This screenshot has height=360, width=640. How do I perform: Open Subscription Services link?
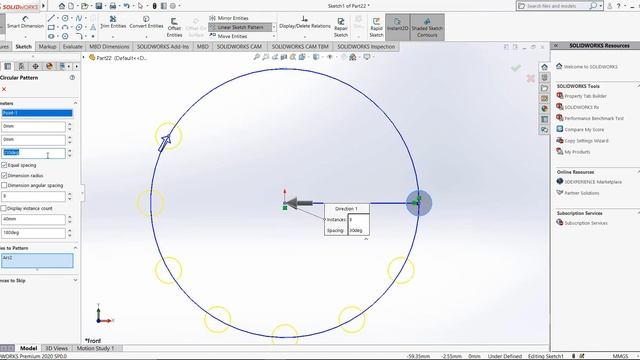(x=582, y=223)
